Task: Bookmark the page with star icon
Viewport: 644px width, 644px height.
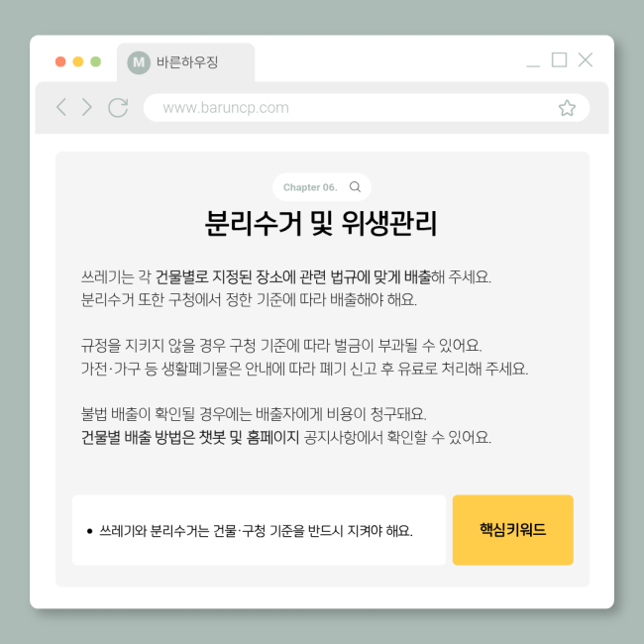Action: coord(567,108)
